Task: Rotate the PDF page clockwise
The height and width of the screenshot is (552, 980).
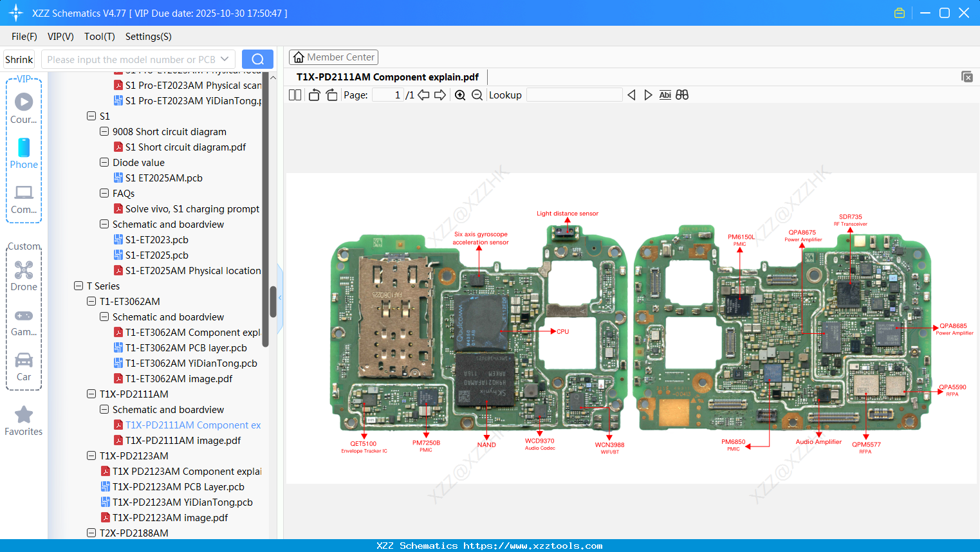Action: pyautogui.click(x=331, y=95)
